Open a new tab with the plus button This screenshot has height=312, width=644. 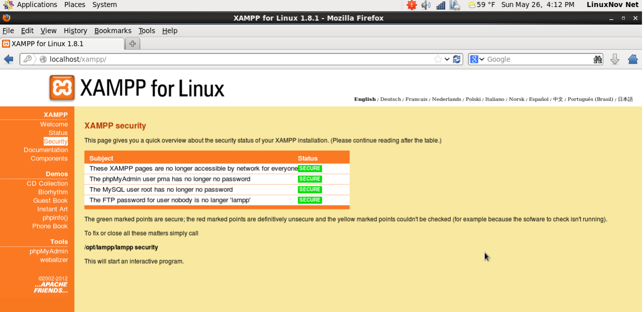132,44
